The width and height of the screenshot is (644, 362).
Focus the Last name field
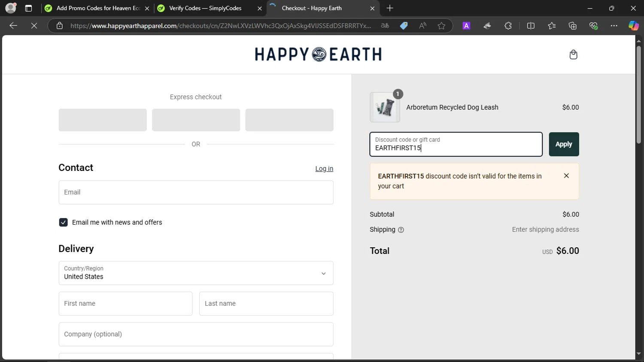click(x=266, y=304)
